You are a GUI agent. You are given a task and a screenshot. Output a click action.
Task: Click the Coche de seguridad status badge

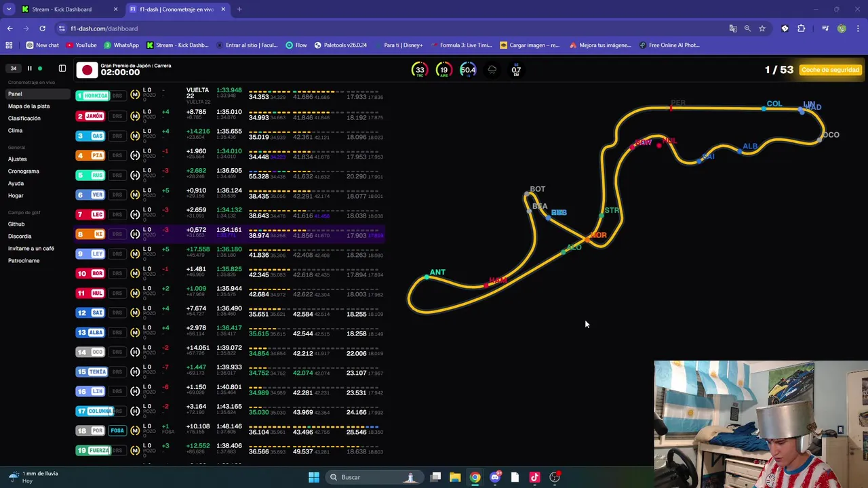(x=830, y=70)
